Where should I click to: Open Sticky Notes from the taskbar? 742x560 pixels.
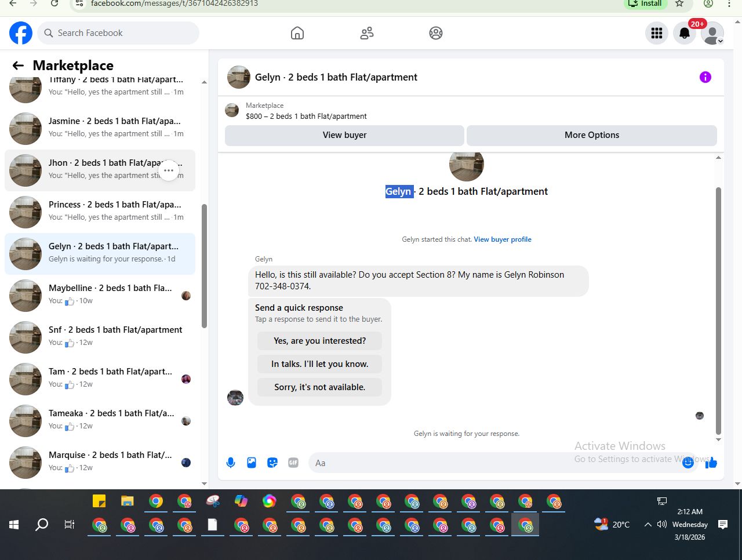99,501
